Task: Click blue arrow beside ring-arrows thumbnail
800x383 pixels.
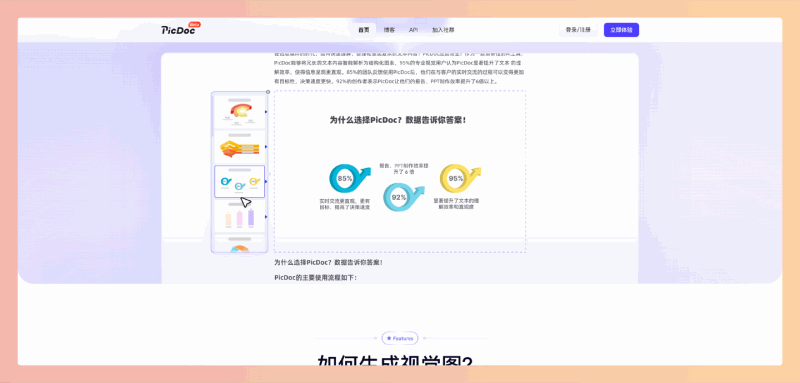Action: click(x=266, y=182)
